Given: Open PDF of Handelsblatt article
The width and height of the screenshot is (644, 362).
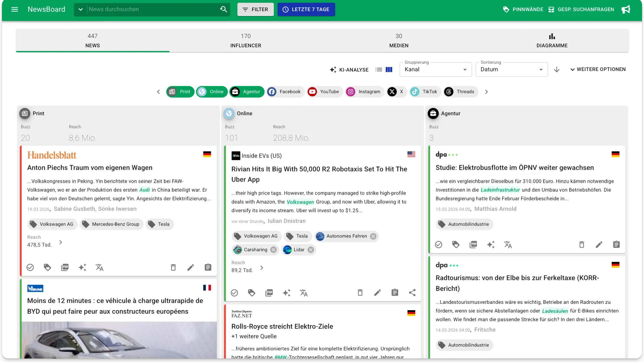Looking at the screenshot, I should [x=65, y=267].
